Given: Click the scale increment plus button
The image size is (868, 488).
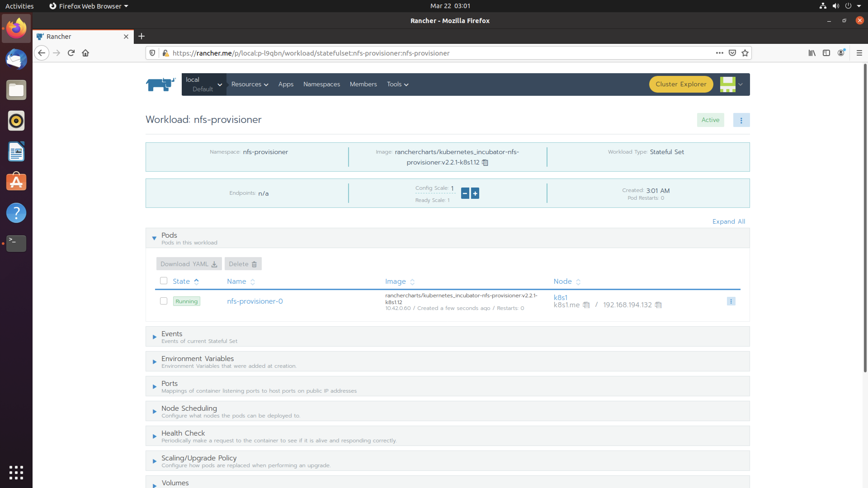Looking at the screenshot, I should click(475, 192).
